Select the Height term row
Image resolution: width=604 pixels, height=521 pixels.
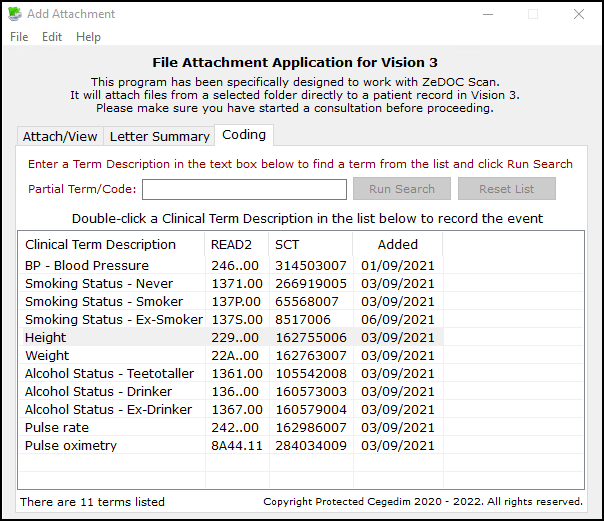click(46, 338)
